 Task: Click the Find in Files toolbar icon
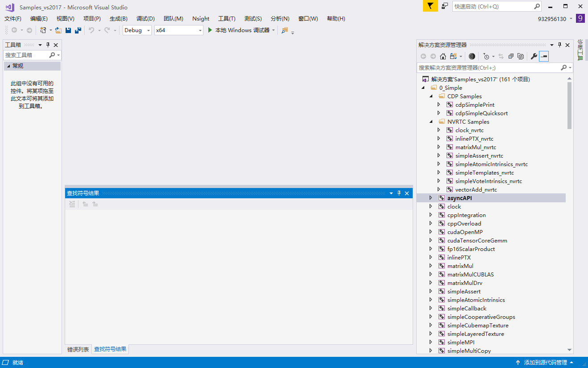click(x=285, y=30)
